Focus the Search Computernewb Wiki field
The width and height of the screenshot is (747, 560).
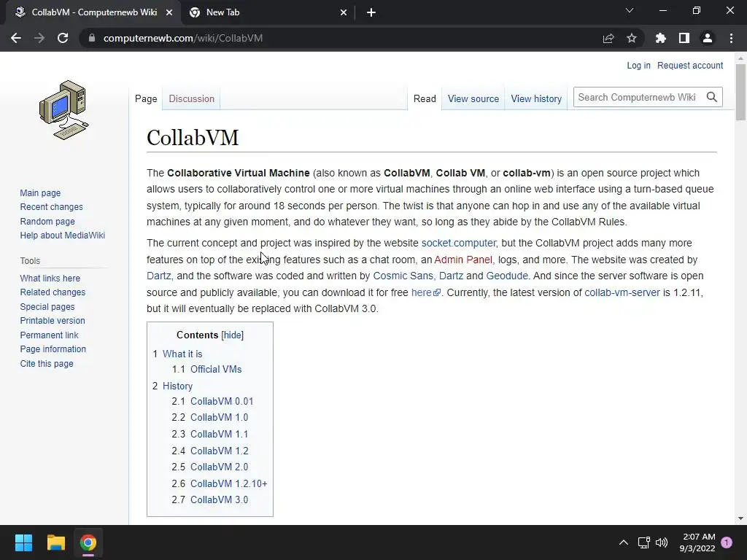click(x=638, y=97)
